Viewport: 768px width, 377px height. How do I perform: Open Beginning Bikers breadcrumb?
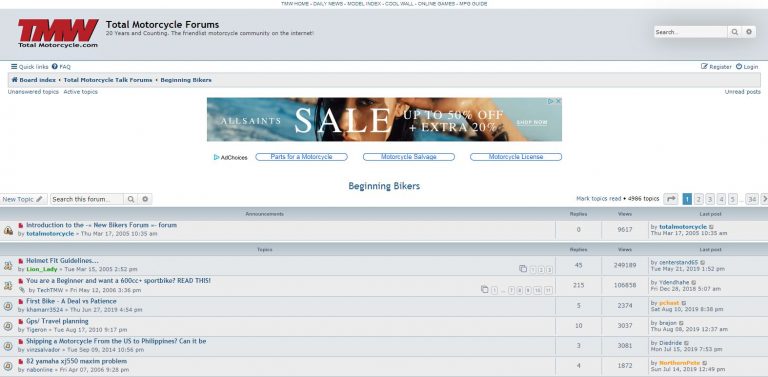point(186,80)
